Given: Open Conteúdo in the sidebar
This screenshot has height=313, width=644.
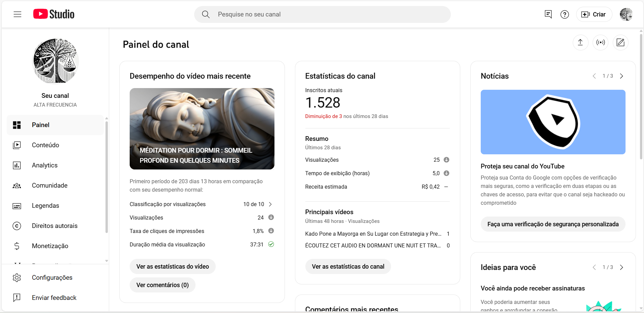Looking at the screenshot, I should click(x=55, y=145).
